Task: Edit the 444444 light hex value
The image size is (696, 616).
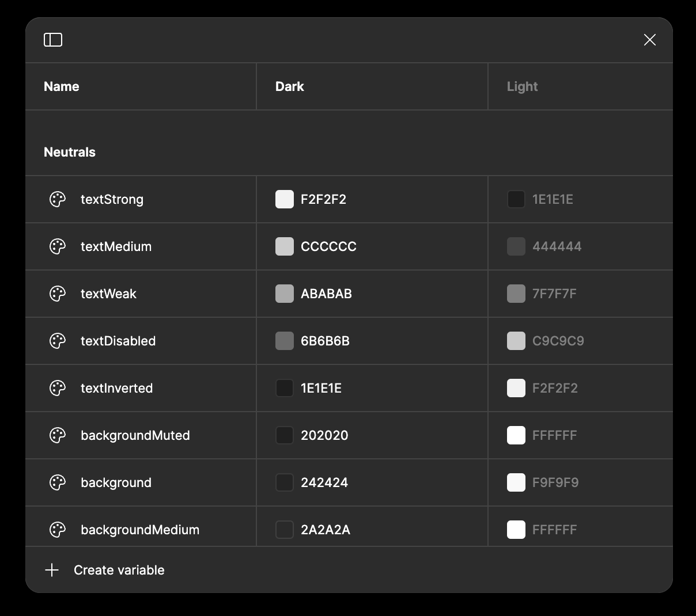Action: click(x=557, y=246)
